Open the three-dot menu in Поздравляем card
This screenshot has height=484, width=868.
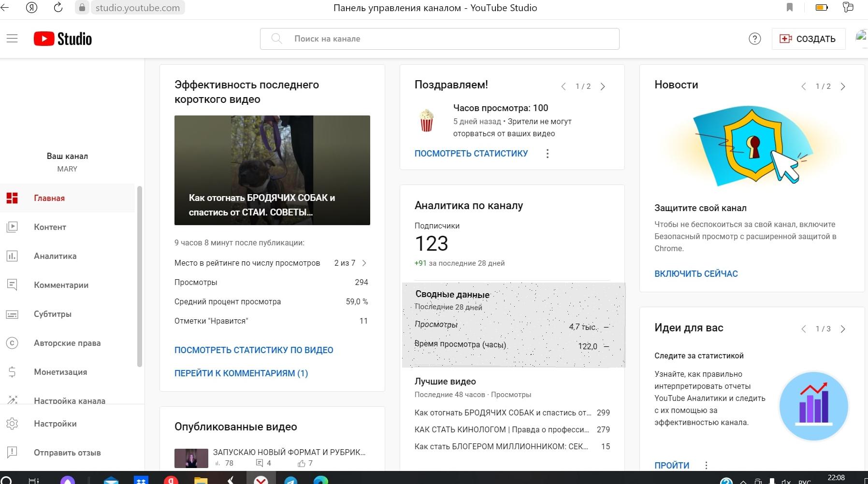(x=547, y=154)
